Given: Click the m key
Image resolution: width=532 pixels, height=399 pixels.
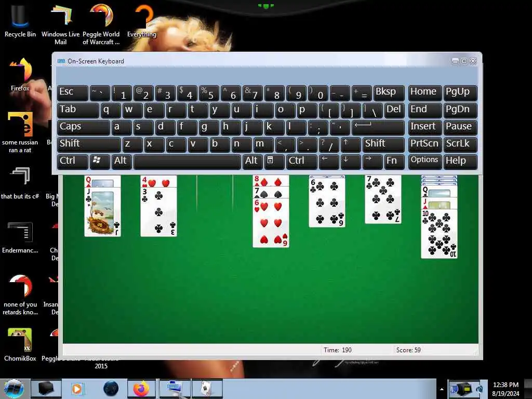Looking at the screenshot, I should pos(263,144).
